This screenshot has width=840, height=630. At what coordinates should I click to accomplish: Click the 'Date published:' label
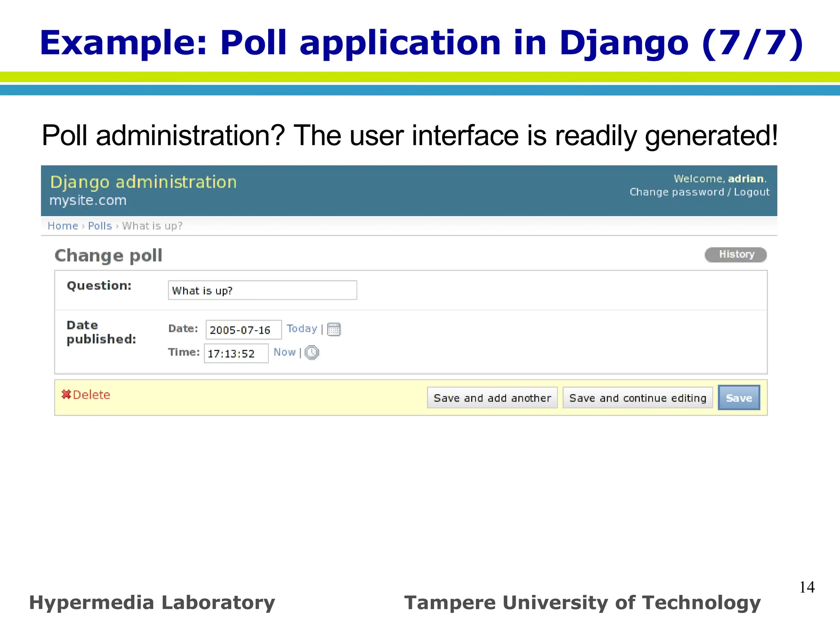[x=101, y=332]
